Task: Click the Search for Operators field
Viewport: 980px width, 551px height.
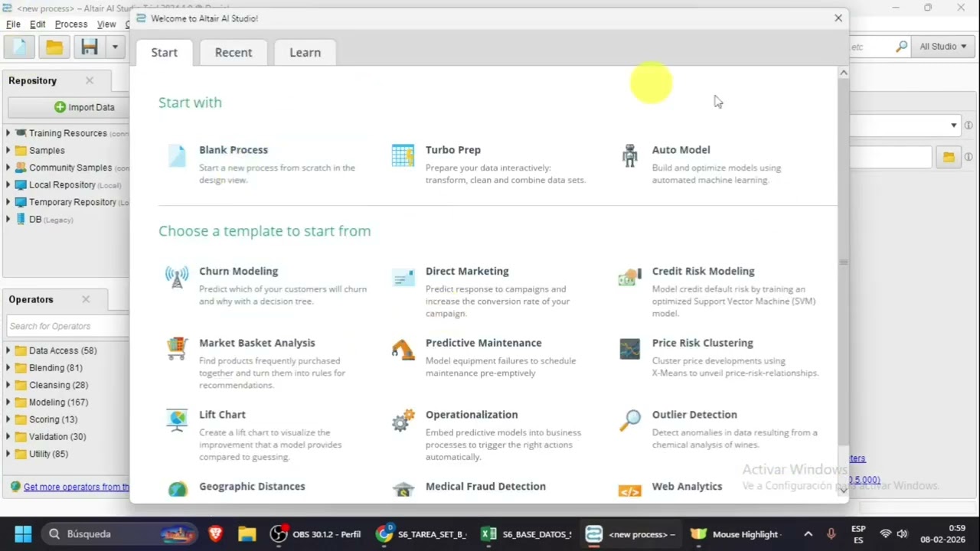Action: tap(67, 326)
